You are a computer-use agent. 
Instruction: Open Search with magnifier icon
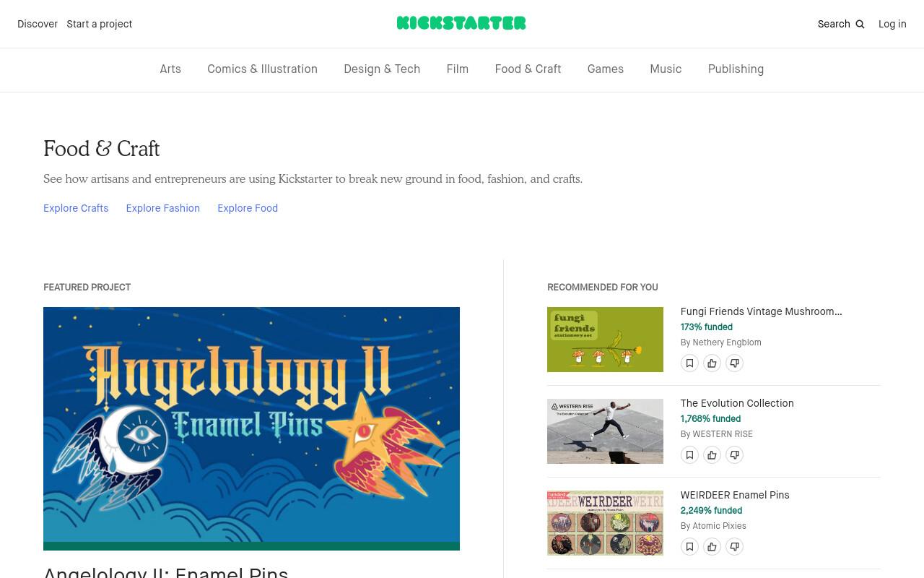pyautogui.click(x=841, y=24)
